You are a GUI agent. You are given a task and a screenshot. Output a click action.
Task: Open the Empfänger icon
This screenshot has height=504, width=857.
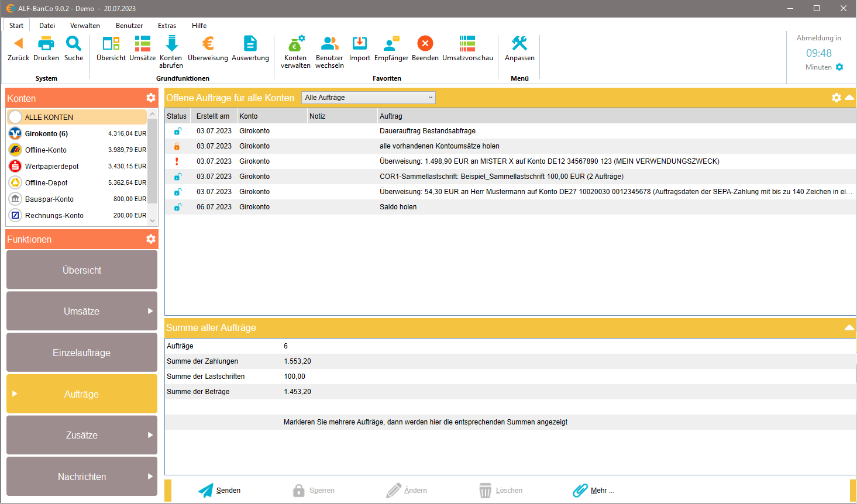[x=391, y=43]
